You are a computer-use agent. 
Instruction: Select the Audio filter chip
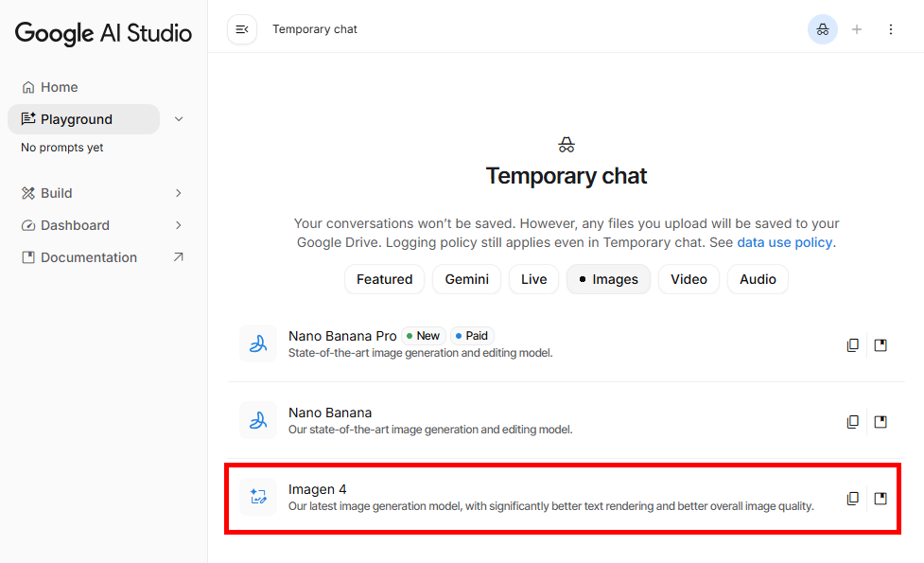coord(758,279)
